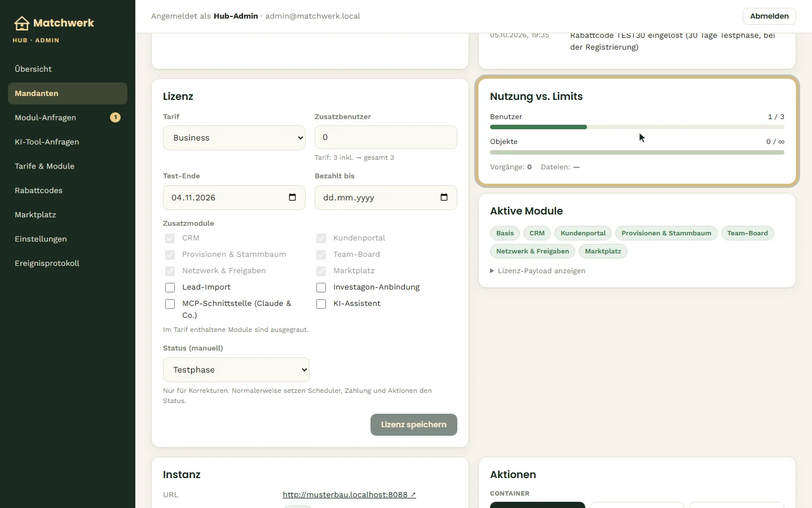The height and width of the screenshot is (508, 812).
Task: Click the Basis module tag
Action: (x=505, y=233)
